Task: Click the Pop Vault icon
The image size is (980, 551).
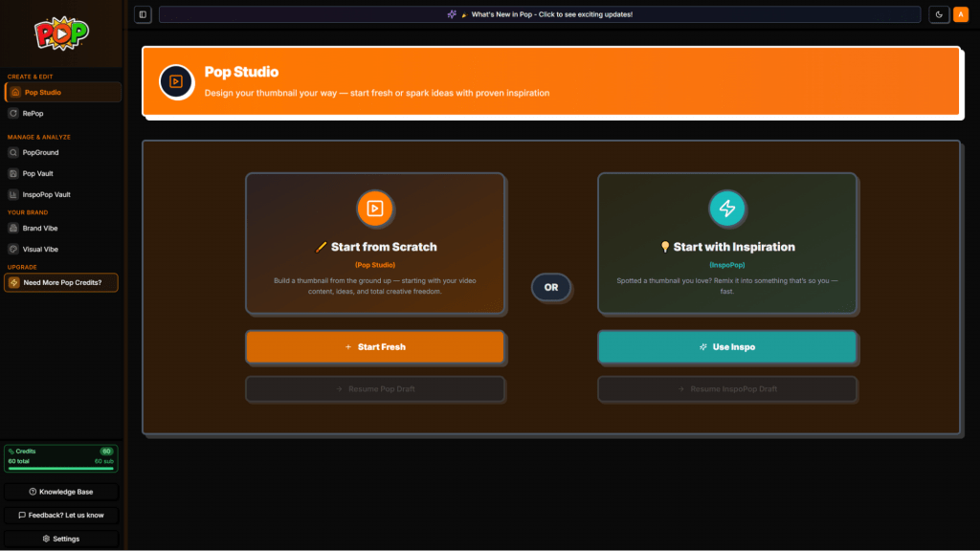Action: point(13,173)
